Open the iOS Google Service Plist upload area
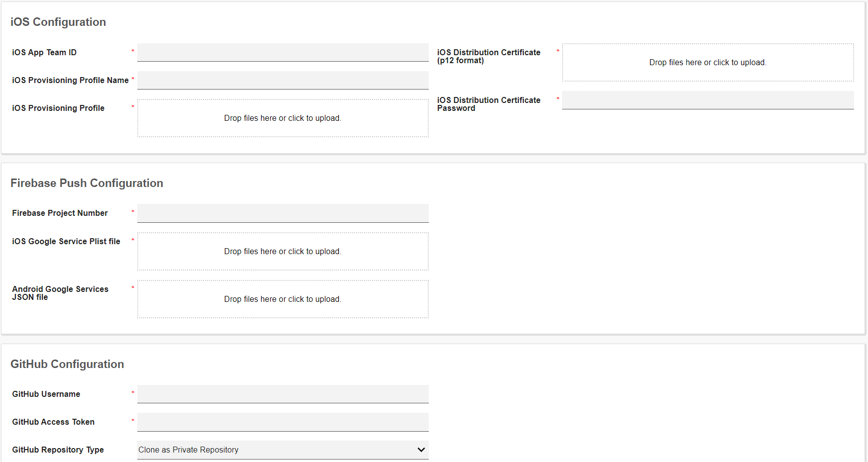This screenshot has height=462, width=868. tap(283, 251)
